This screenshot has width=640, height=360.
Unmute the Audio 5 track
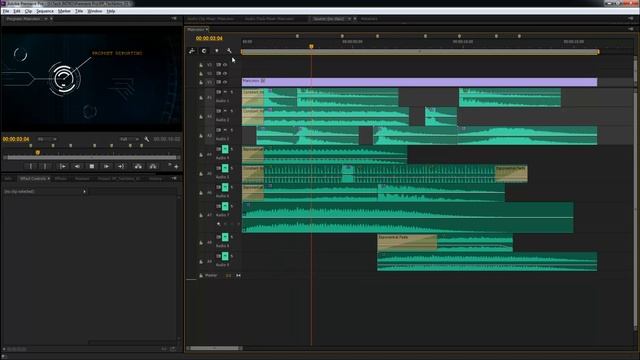225,168
